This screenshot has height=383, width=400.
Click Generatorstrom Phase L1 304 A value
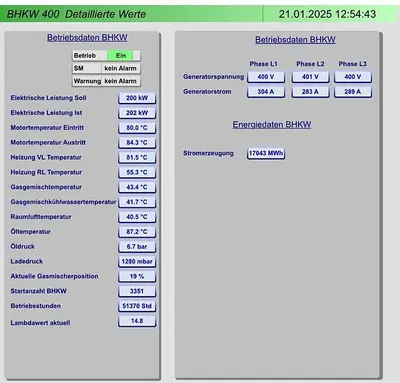point(266,92)
